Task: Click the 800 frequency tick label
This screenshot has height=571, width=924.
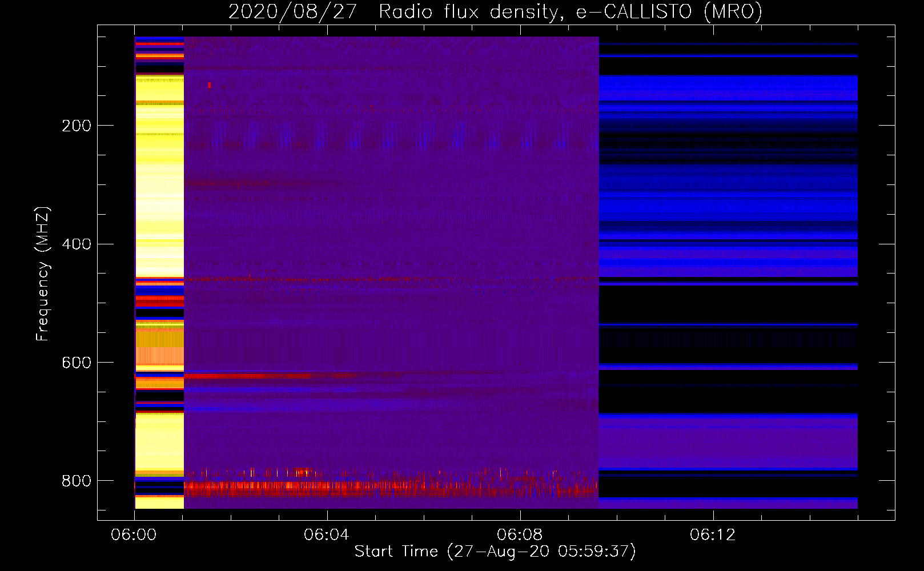Action: pyautogui.click(x=77, y=481)
